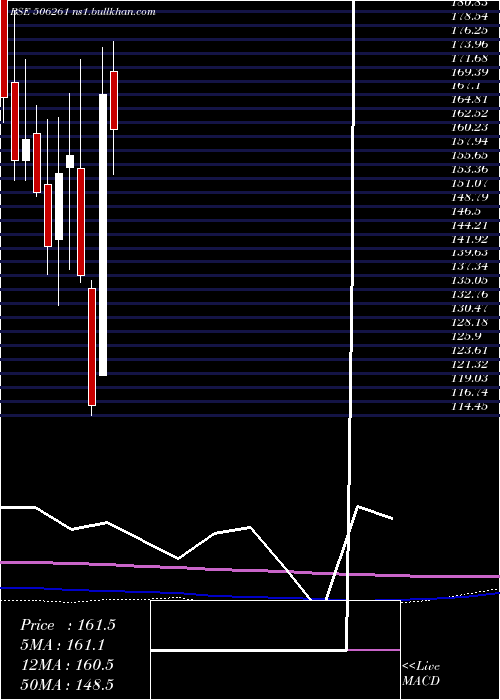500x700 pixels.
Task: Click the tallest white candlestick body
Action: click(103, 235)
